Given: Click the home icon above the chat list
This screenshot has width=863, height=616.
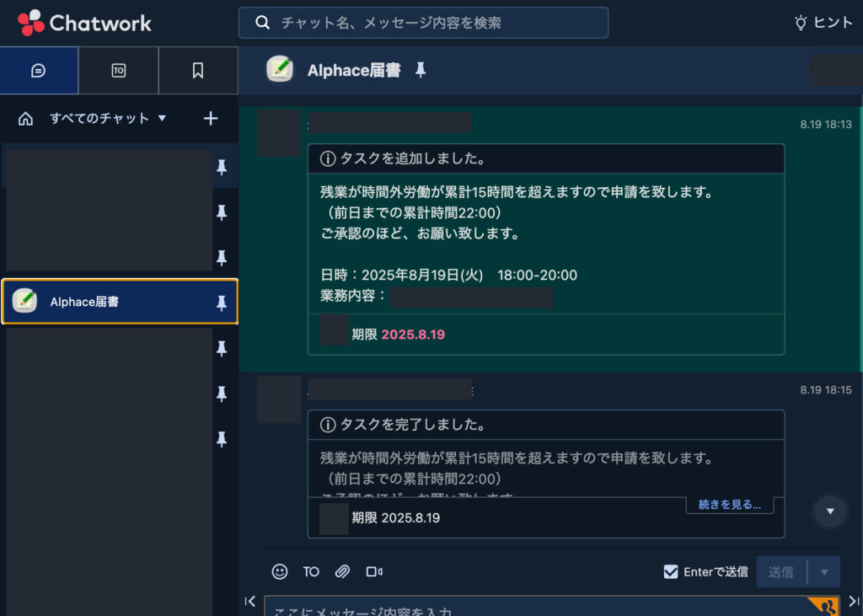Looking at the screenshot, I should coord(26,118).
